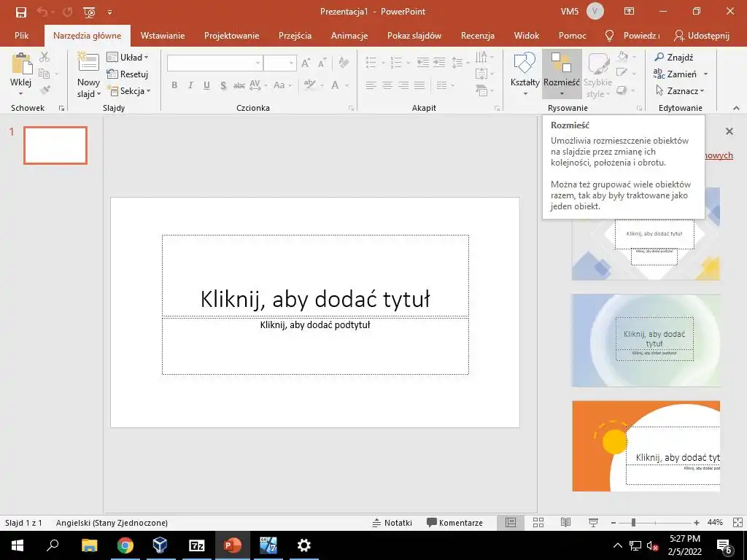Justify text in Akapit group
This screenshot has width=747, height=560.
point(419,85)
